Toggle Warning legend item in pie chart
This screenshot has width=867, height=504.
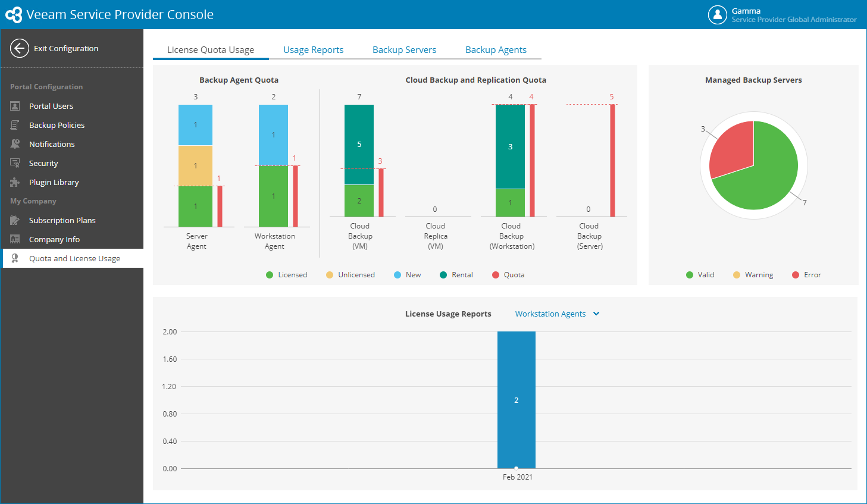click(x=753, y=275)
